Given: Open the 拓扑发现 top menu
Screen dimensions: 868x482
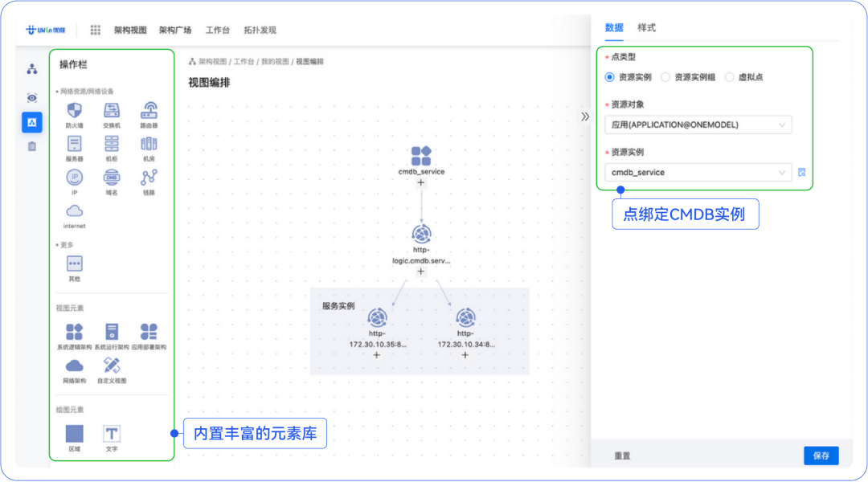Looking at the screenshot, I should click(260, 30).
